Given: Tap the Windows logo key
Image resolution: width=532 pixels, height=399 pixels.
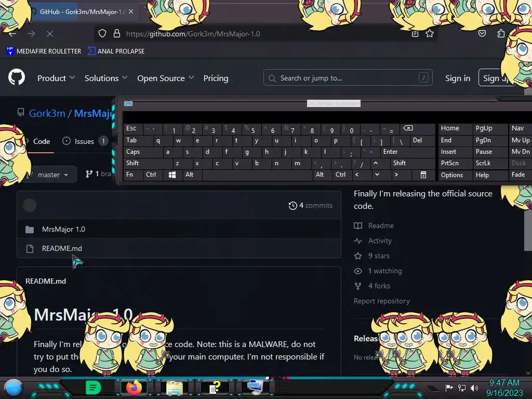Looking at the screenshot, I should tap(172, 175).
